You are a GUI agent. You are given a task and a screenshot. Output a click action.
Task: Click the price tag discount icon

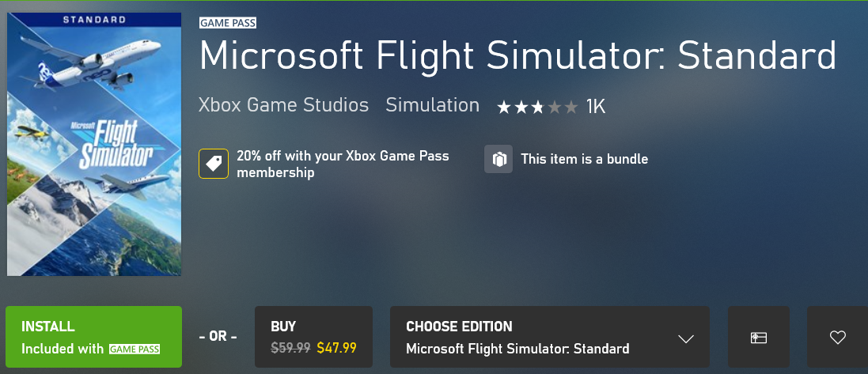point(214,164)
